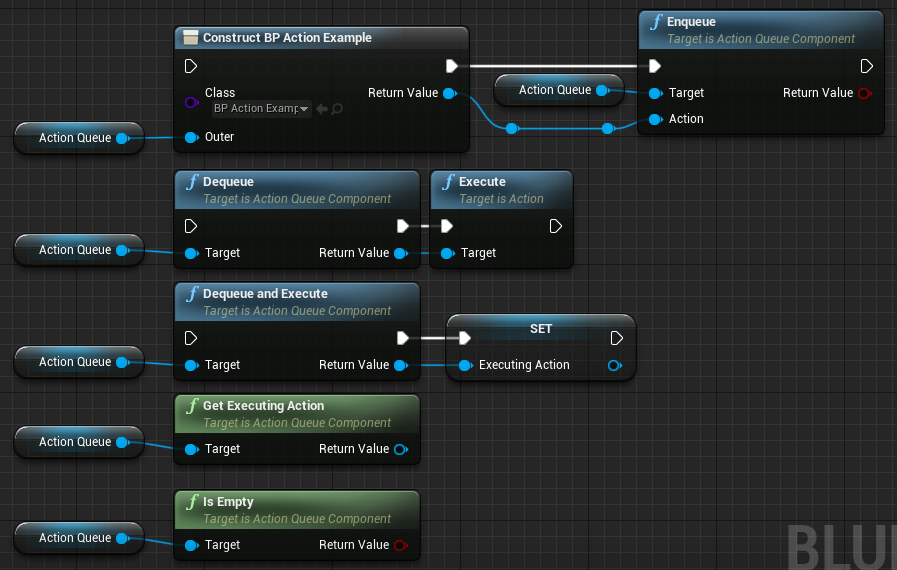This screenshot has width=897, height=570.
Task: Select Action Queue variable feeding Get Executing Action
Action: tap(78, 442)
